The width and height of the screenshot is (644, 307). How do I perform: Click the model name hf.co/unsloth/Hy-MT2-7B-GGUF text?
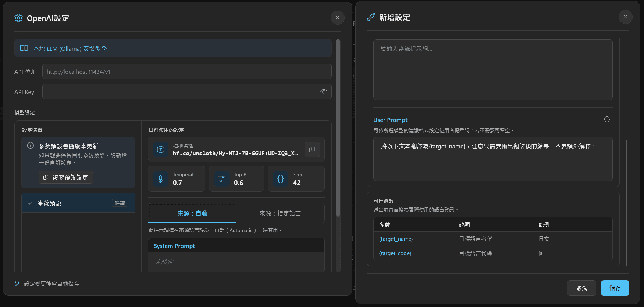[x=235, y=153]
